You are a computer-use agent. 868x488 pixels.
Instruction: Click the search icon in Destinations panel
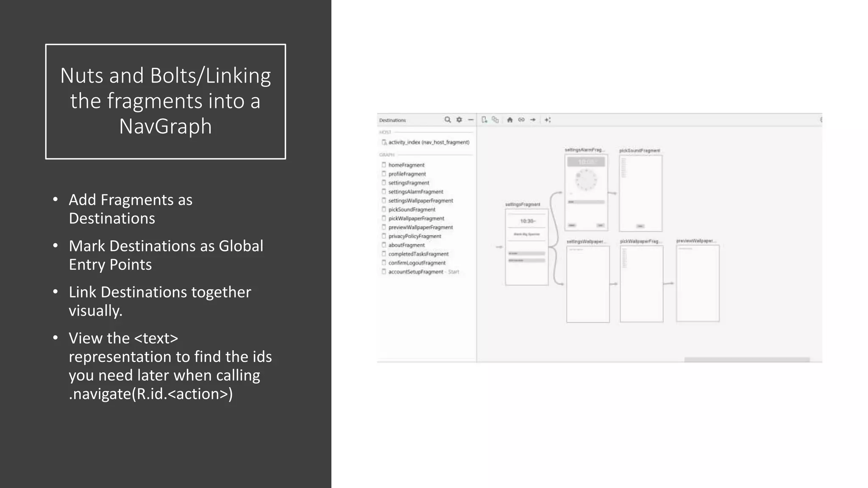[x=448, y=120]
